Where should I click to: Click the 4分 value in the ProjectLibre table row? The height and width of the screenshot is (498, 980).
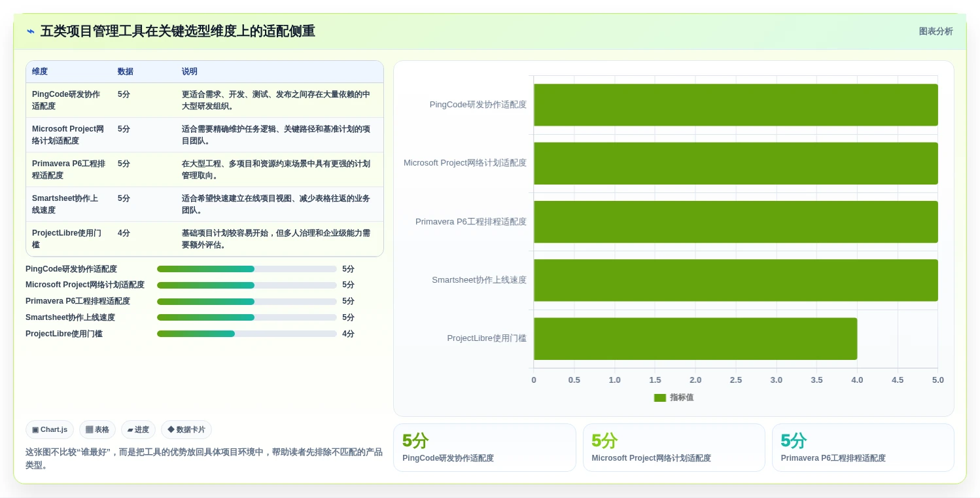pyautogui.click(x=124, y=233)
